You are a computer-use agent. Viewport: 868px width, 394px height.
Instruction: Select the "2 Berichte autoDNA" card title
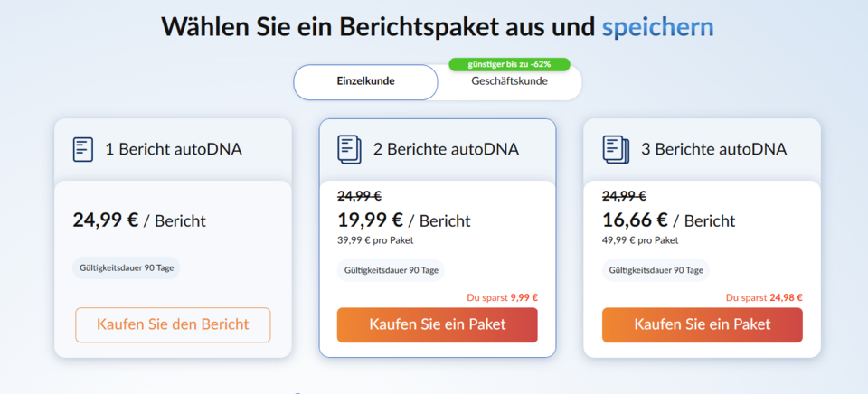pyautogui.click(x=446, y=149)
